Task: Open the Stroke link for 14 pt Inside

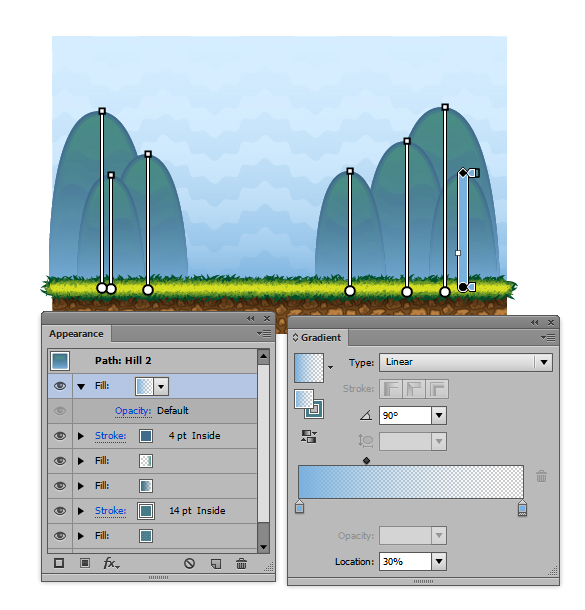Action: point(110,511)
